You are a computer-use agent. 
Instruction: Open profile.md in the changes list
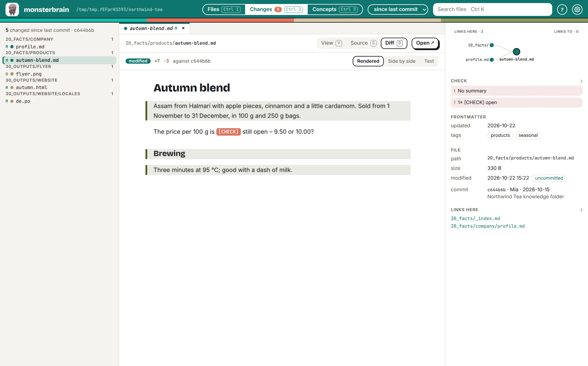[60, 47]
